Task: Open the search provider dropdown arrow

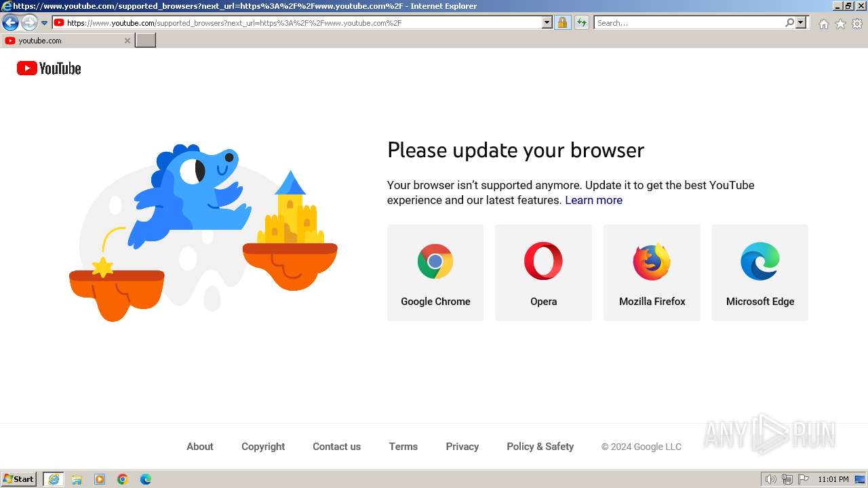Action: [x=801, y=22]
